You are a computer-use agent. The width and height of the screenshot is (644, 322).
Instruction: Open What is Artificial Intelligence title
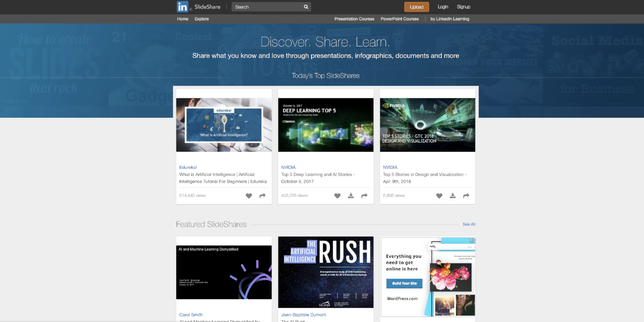coord(223,178)
